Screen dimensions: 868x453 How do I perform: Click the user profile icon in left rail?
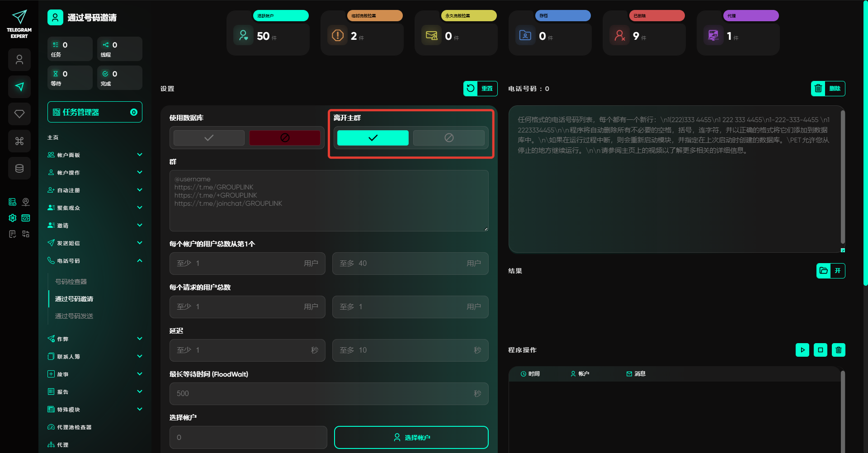point(19,60)
